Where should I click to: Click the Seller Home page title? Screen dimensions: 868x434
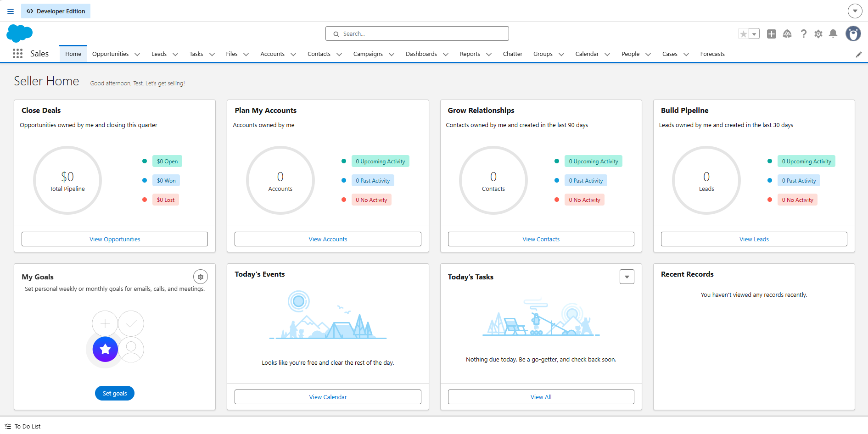click(x=46, y=81)
